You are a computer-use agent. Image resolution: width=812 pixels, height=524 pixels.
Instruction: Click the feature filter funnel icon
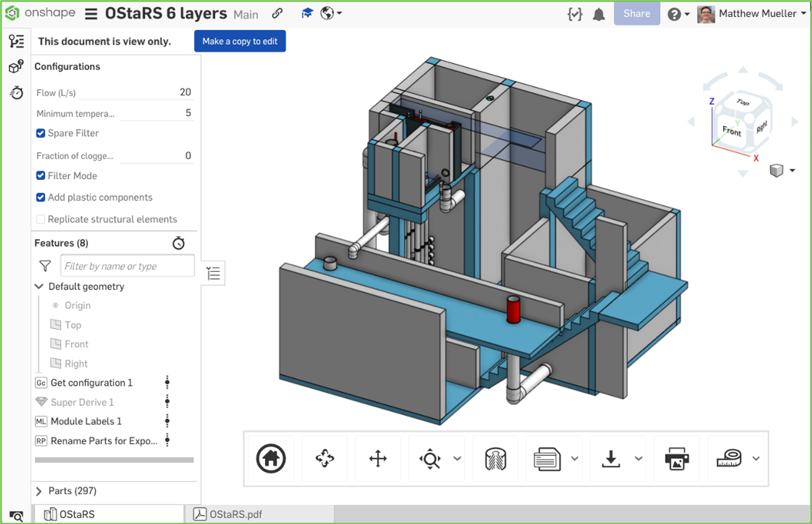45,266
